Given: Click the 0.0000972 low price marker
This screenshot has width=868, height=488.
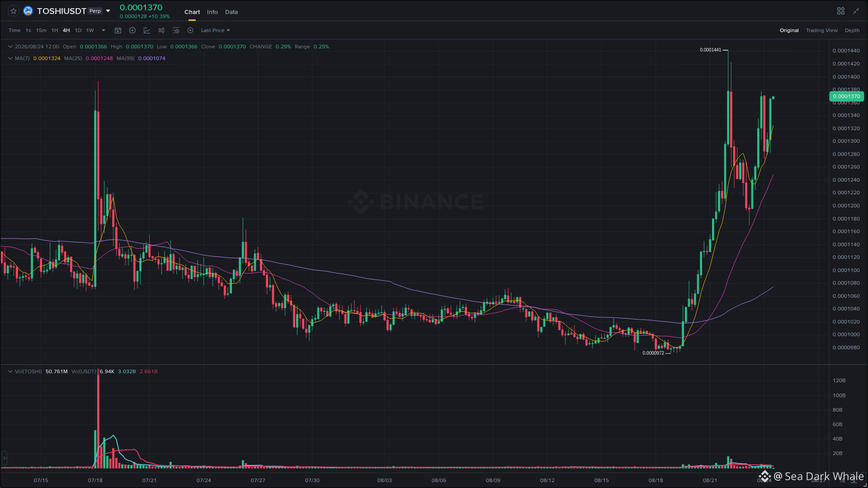Looking at the screenshot, I should 654,353.
